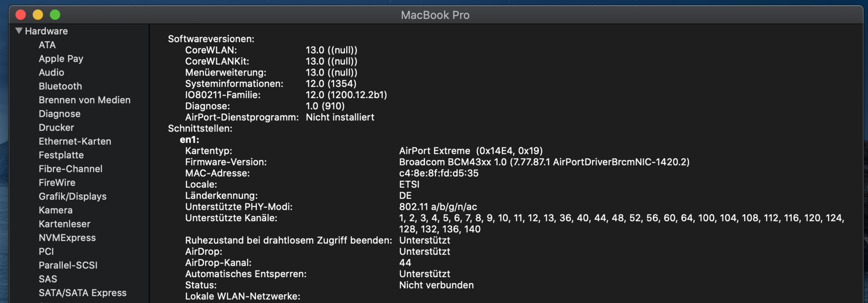868x303 pixels.
Task: Select Parallel-SCSI sidebar item
Action: click(x=68, y=265)
